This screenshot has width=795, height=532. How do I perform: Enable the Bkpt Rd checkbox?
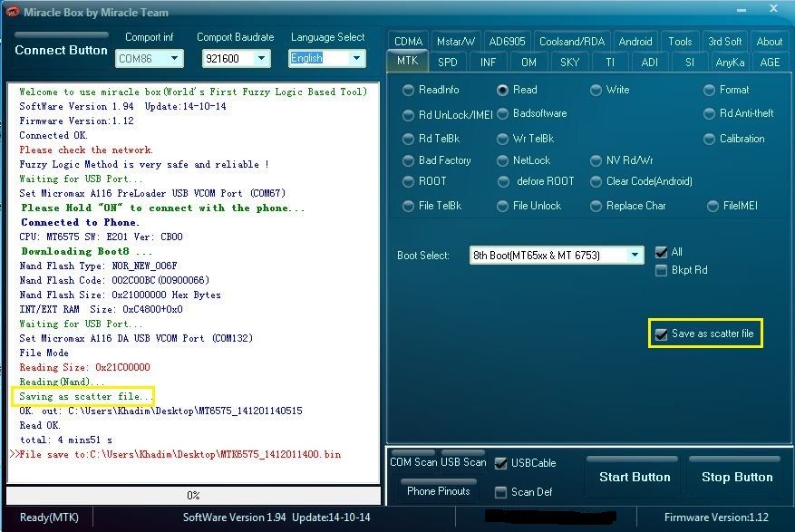[661, 271]
